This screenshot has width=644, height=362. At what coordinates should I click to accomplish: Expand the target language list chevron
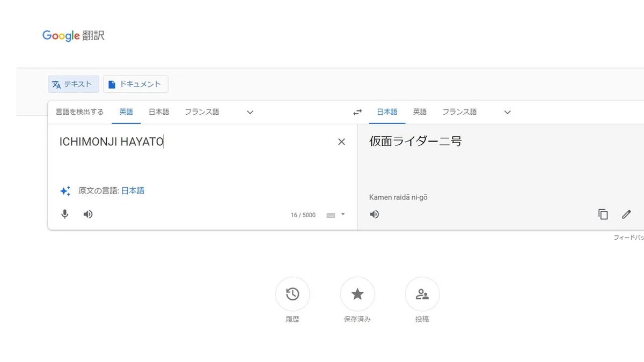click(x=508, y=112)
